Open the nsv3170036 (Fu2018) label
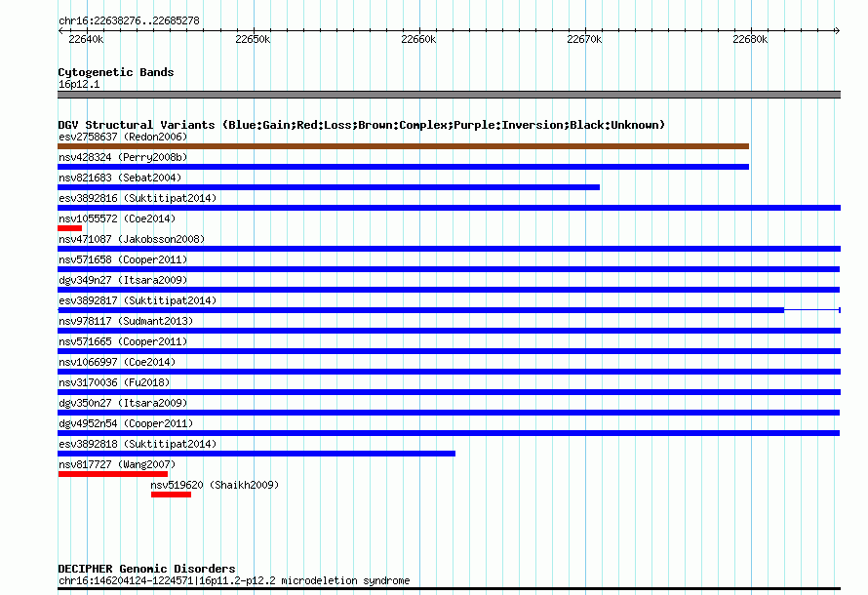868x595 pixels. [x=114, y=382]
